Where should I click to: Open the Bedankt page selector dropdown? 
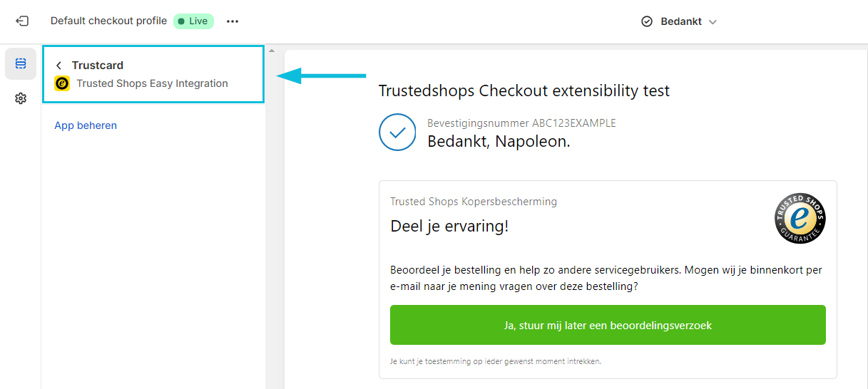[679, 21]
